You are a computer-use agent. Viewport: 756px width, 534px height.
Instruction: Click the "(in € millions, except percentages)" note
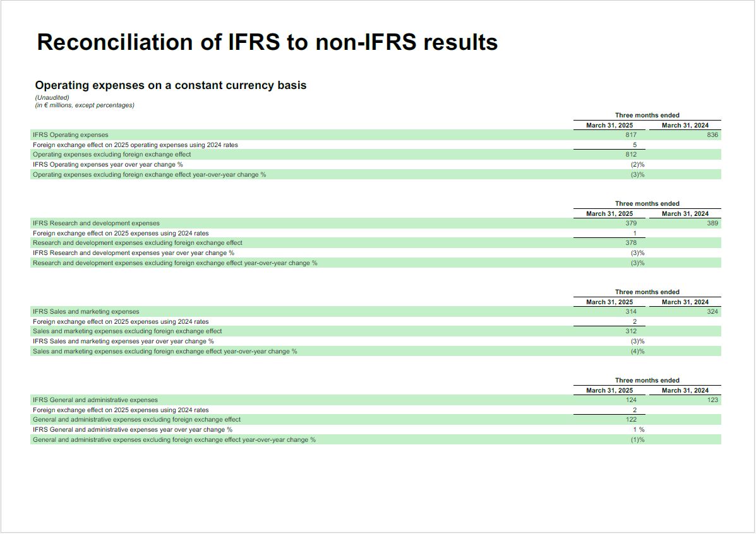coord(85,105)
